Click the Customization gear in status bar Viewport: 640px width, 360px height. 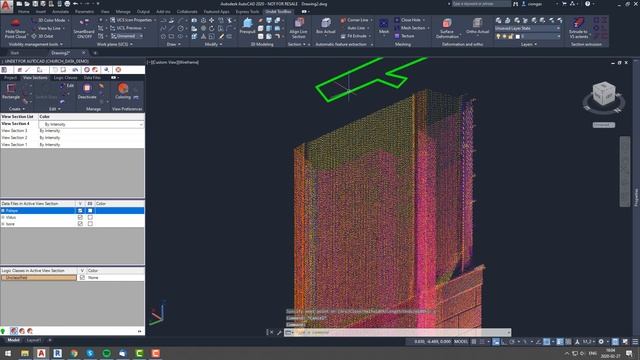601,342
